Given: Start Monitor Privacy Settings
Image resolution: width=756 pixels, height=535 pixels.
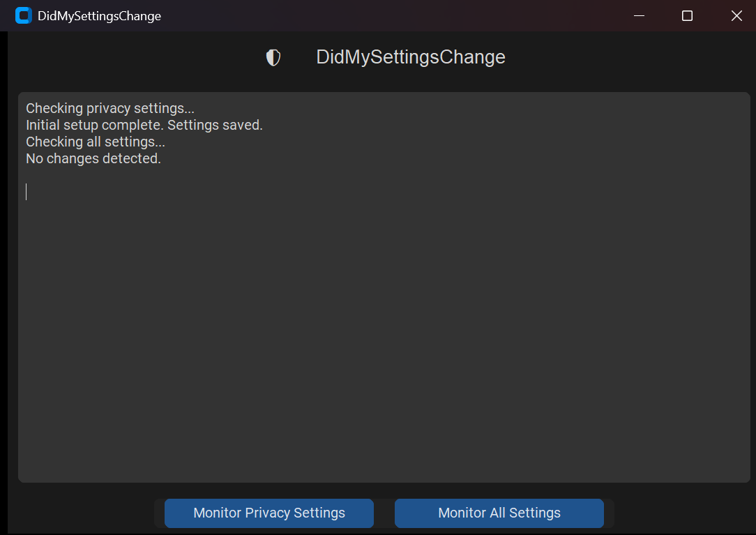Looking at the screenshot, I should click(269, 513).
